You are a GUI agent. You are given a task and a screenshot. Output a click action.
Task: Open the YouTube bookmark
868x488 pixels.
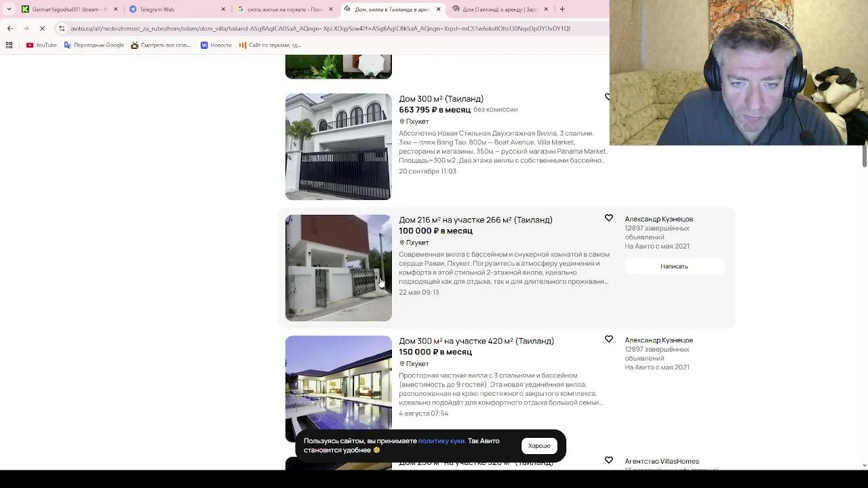coord(41,45)
